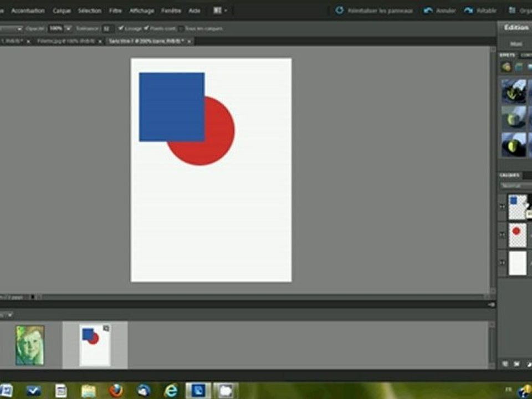
Task: Select the Calques panel tab
Action: tap(510, 175)
